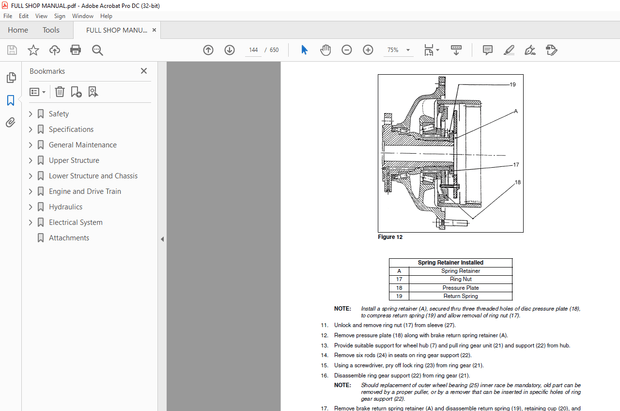Close the FULL SHOP MANU... document tab
Image resolution: width=620 pixels, height=411 pixels.
tap(154, 30)
